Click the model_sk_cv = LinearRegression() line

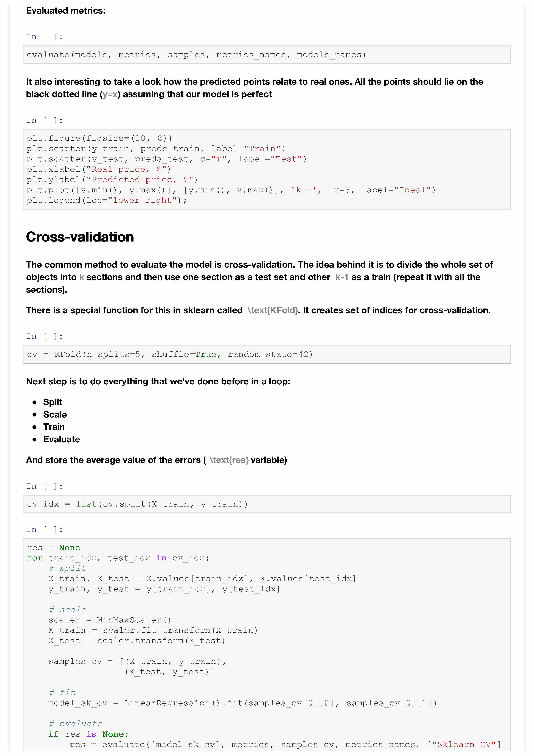point(242,703)
